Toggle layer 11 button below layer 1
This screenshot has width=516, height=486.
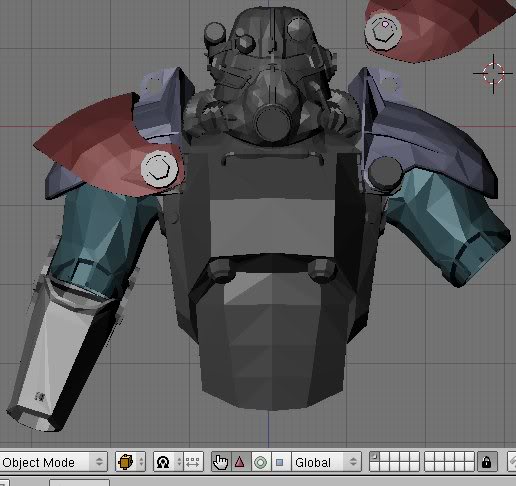point(375,467)
